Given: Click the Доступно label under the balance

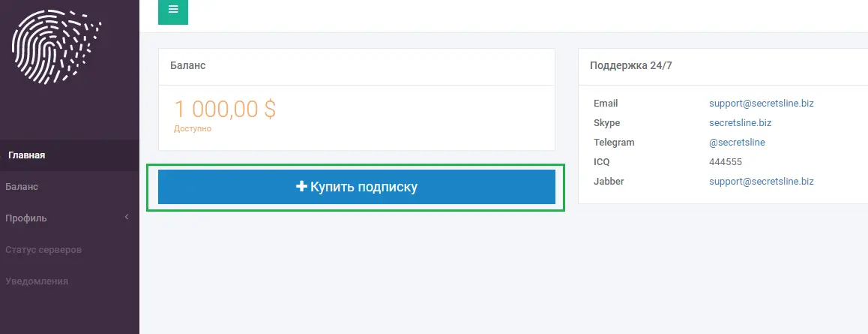Looking at the screenshot, I should coord(193,128).
